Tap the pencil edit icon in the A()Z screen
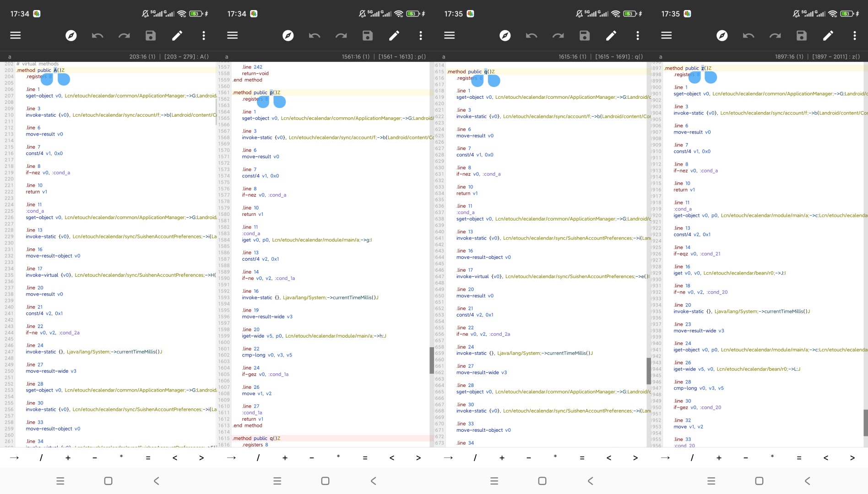The image size is (868, 494). coord(177,35)
